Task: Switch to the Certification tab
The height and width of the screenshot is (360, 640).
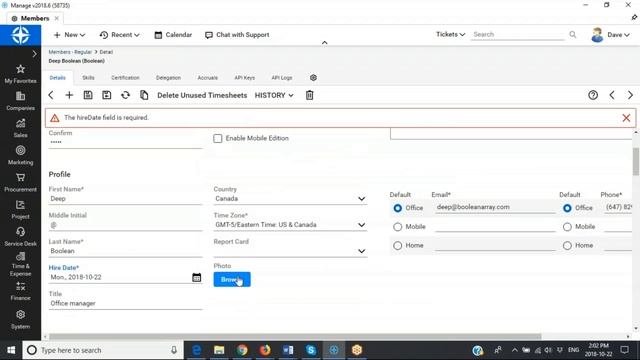Action: [125, 78]
